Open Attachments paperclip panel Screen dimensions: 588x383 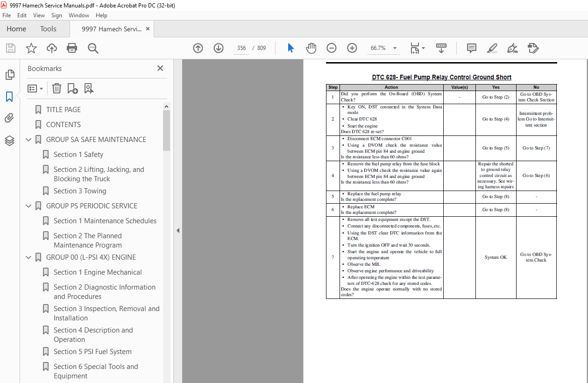point(9,118)
